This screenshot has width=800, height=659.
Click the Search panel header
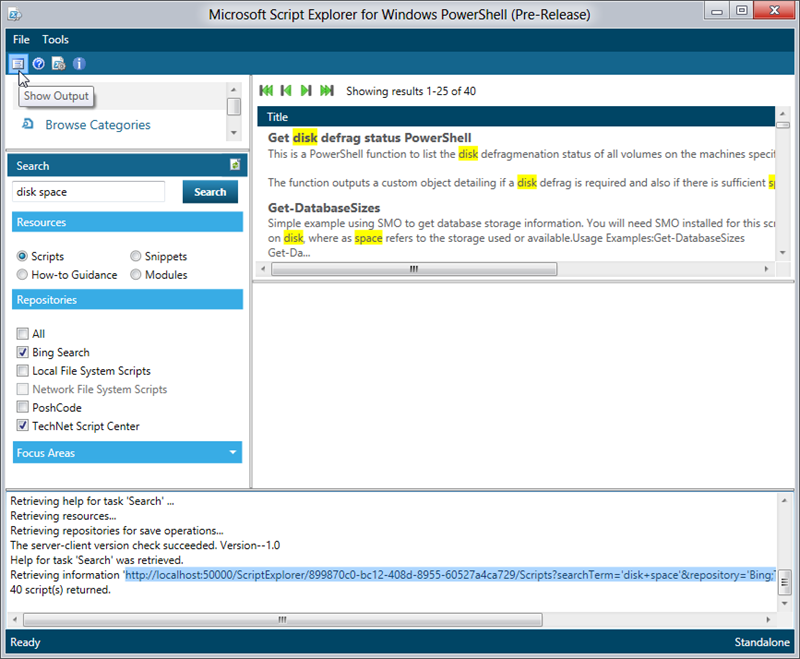[127, 165]
